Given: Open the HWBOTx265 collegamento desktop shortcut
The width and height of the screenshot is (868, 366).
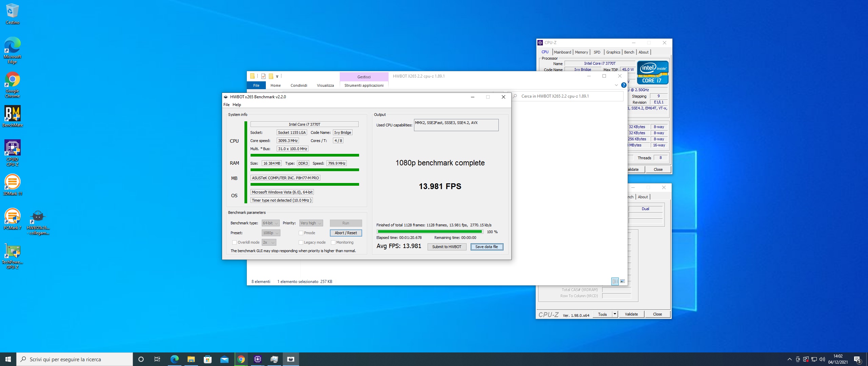Looking at the screenshot, I should click(38, 222).
